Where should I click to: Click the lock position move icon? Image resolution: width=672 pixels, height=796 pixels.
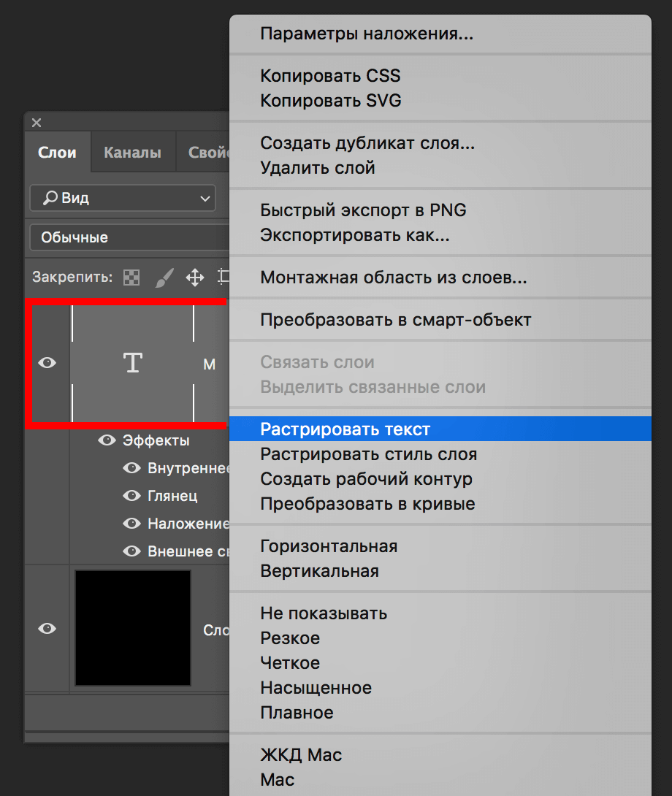click(x=194, y=278)
